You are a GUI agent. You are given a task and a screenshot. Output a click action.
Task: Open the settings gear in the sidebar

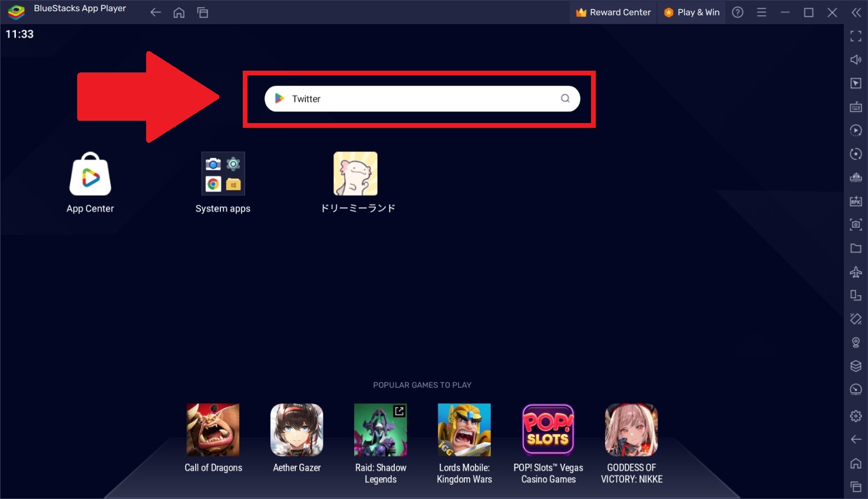(x=856, y=417)
